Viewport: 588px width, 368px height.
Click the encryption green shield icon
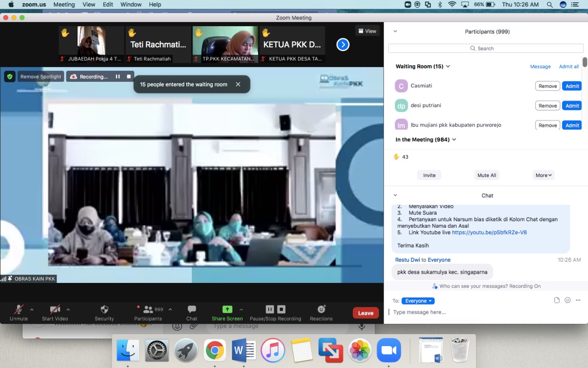pos(10,76)
